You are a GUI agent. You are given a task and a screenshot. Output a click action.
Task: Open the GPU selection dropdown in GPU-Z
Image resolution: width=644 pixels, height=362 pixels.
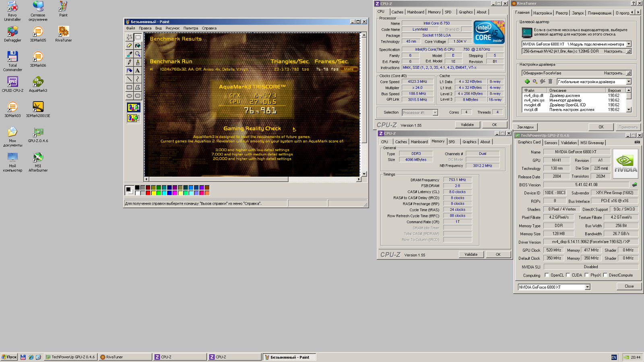tap(587, 287)
